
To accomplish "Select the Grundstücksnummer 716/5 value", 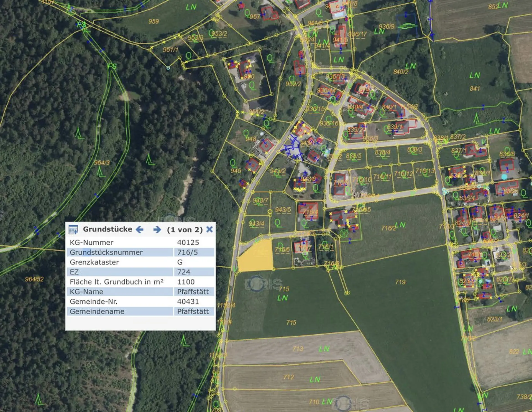I will [x=188, y=252].
